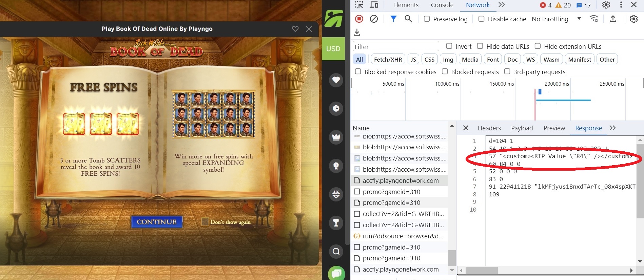Switch to the Console tab

pos(442,5)
